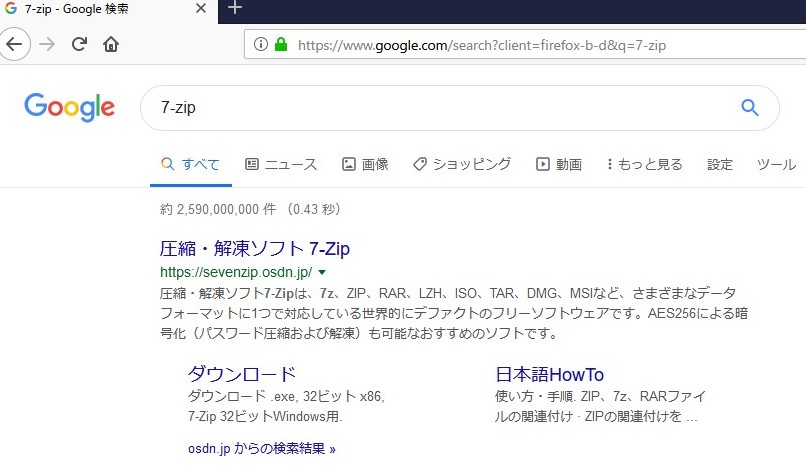The image size is (806, 471).
Task: Click the browser Back arrow button
Action: tap(14, 44)
